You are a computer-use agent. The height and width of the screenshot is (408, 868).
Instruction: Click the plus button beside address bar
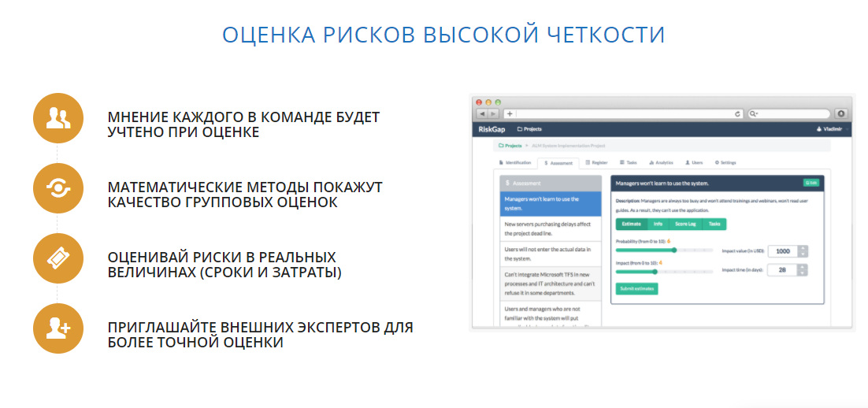click(509, 113)
